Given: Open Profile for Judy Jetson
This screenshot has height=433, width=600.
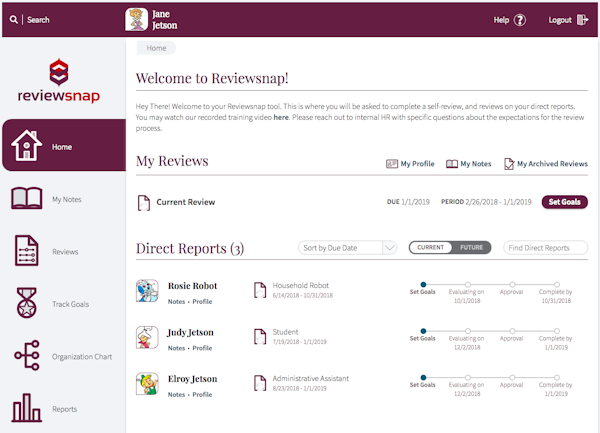Looking at the screenshot, I should click(202, 348).
